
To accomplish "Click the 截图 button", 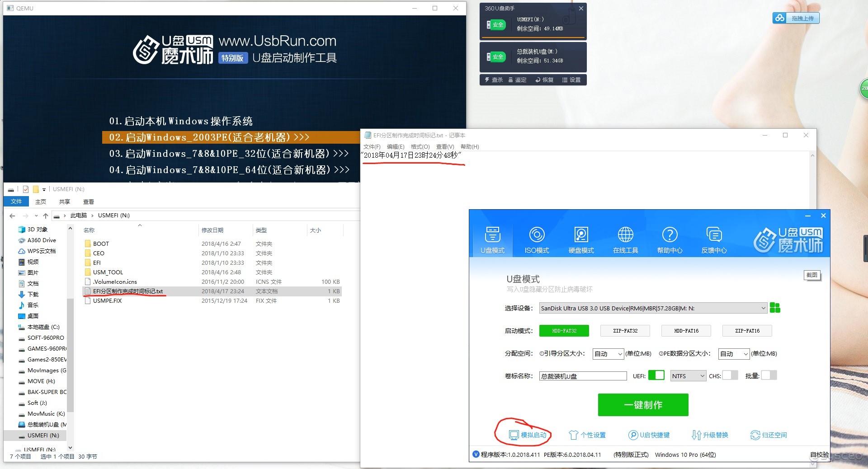I will (812, 275).
